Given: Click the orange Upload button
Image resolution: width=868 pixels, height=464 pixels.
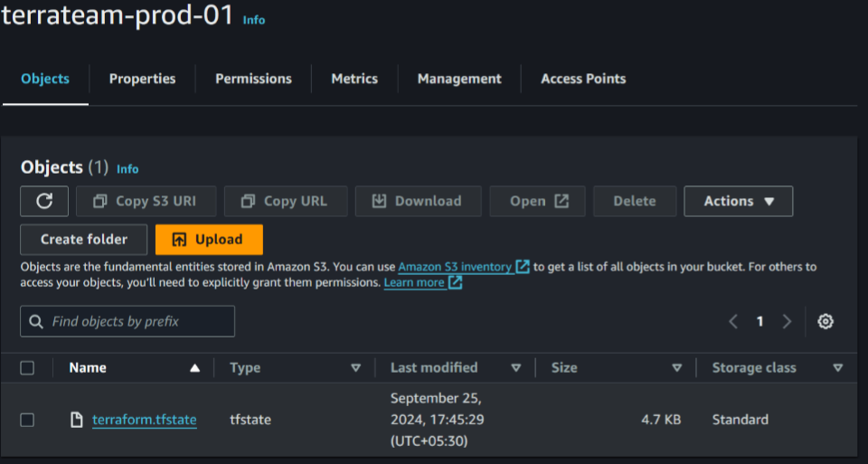Looking at the screenshot, I should pos(209,239).
